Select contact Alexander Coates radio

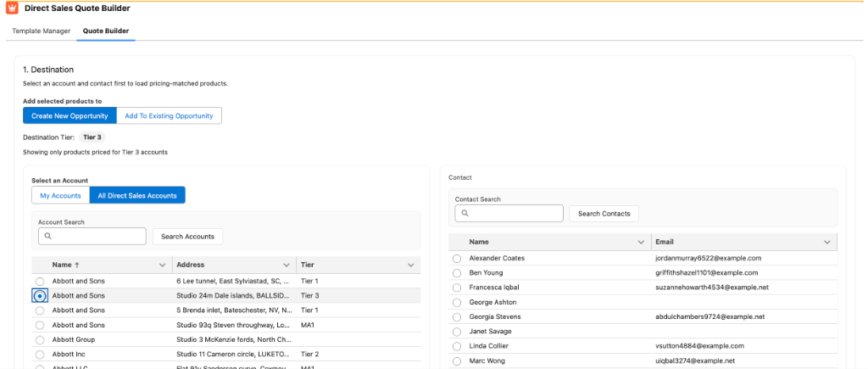point(457,259)
